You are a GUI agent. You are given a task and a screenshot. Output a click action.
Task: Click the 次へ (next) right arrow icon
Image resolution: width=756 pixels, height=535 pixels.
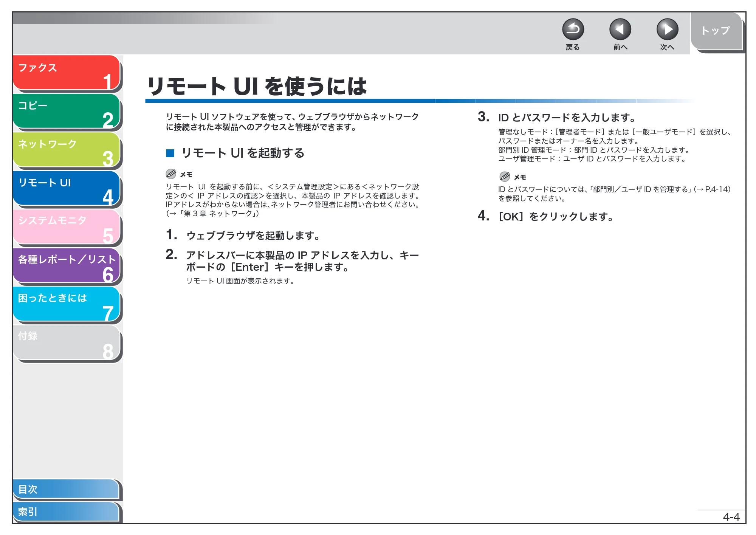coord(667,29)
